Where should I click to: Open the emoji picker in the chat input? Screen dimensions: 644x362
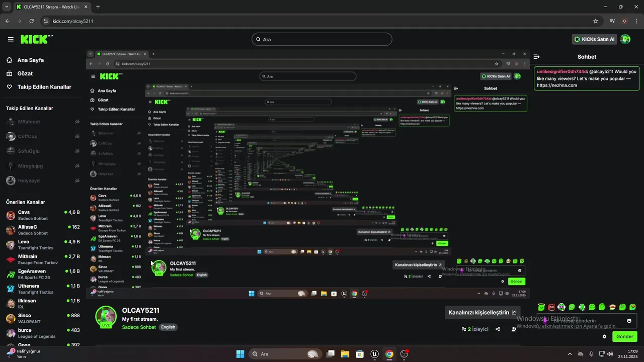click(629, 321)
